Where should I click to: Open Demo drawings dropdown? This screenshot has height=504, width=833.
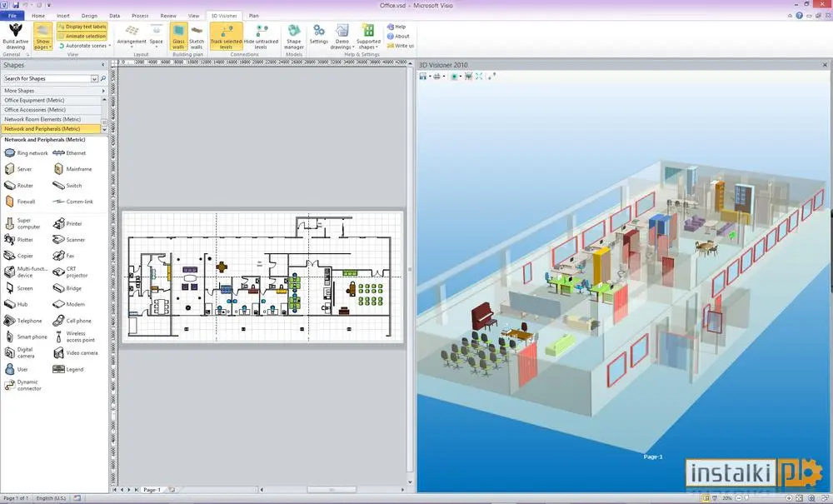(342, 36)
